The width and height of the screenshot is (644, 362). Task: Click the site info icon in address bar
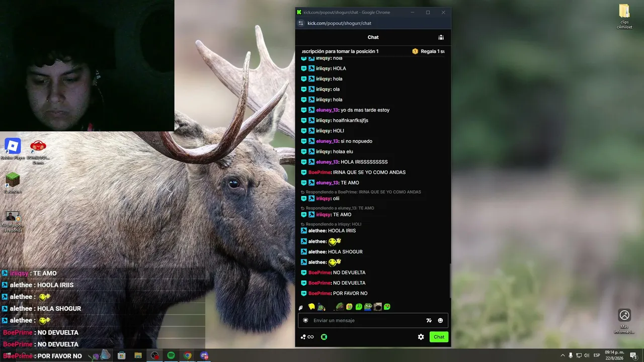point(301,23)
